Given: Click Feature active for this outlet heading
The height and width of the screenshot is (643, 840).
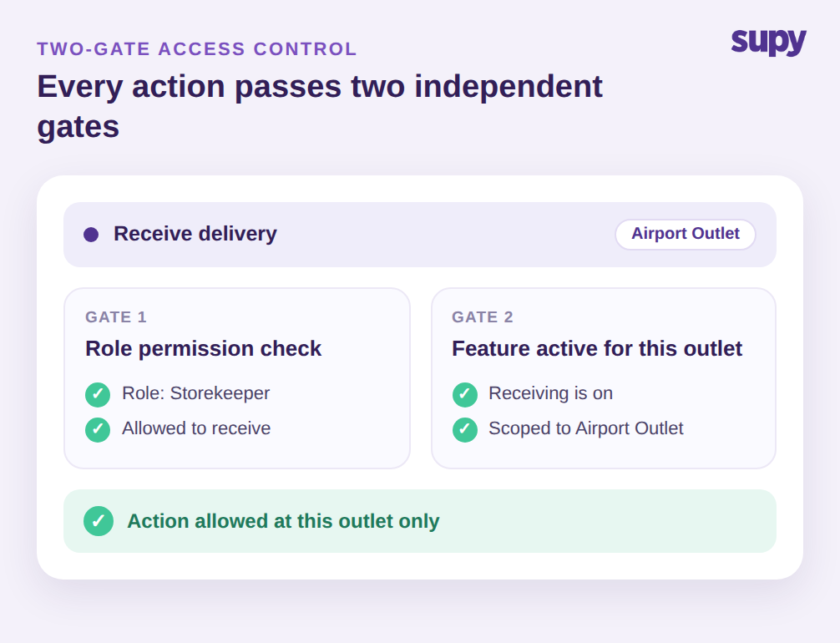Looking at the screenshot, I should [x=597, y=349].
